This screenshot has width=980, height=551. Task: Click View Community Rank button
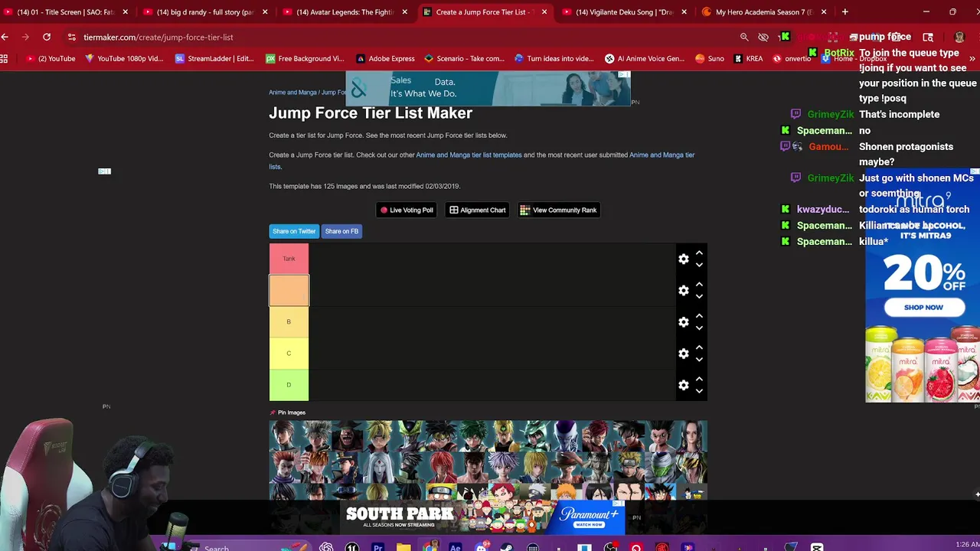click(558, 210)
